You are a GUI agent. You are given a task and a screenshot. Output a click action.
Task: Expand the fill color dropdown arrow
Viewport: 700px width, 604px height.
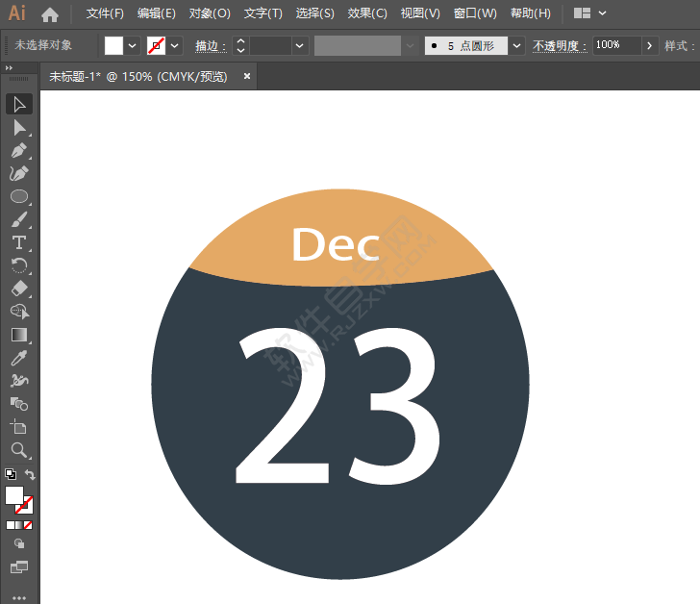pos(132,45)
